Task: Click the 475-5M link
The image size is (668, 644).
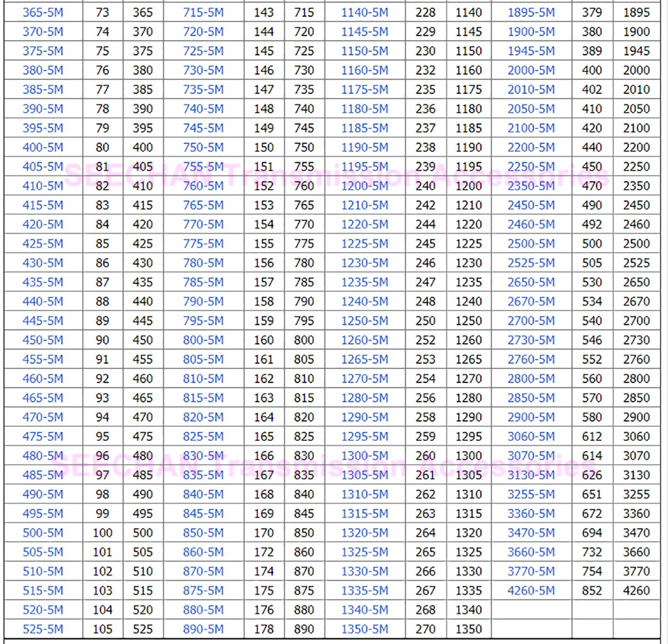Action: (x=43, y=436)
